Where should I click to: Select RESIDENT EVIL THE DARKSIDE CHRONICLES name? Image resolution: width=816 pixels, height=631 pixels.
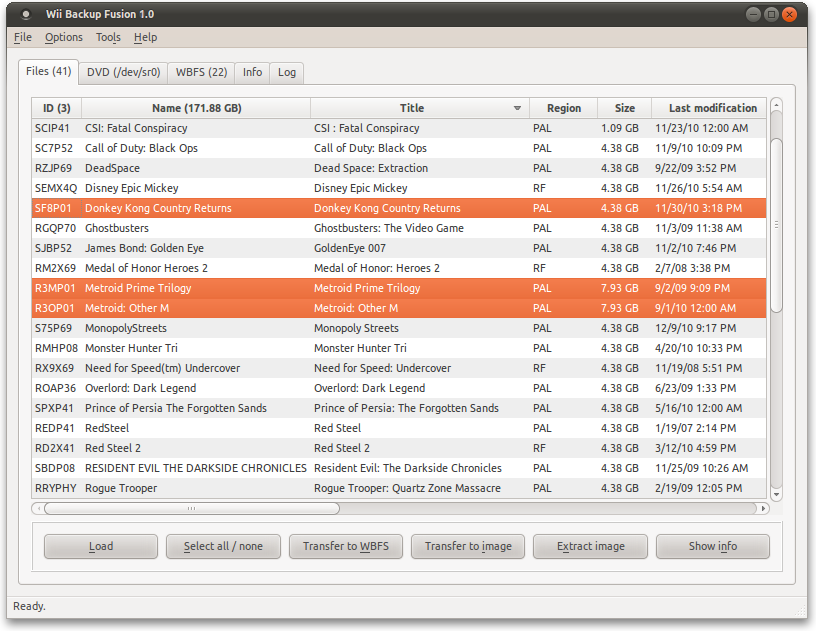(x=196, y=468)
